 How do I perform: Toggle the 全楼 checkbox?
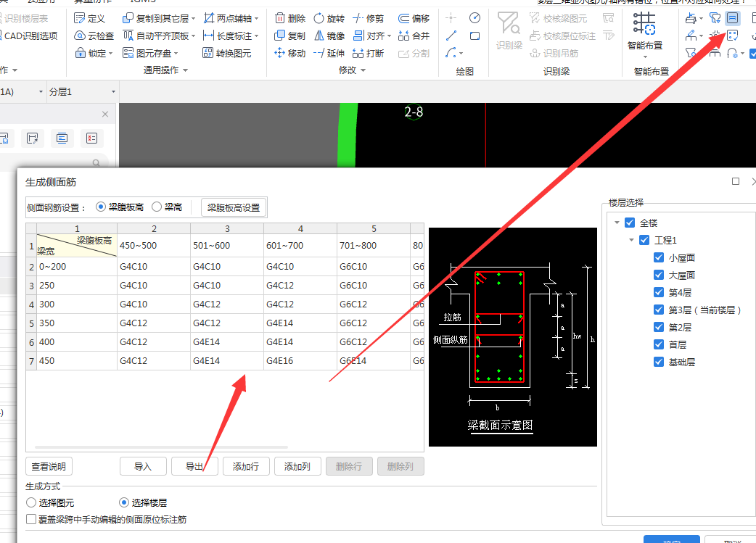(x=630, y=223)
